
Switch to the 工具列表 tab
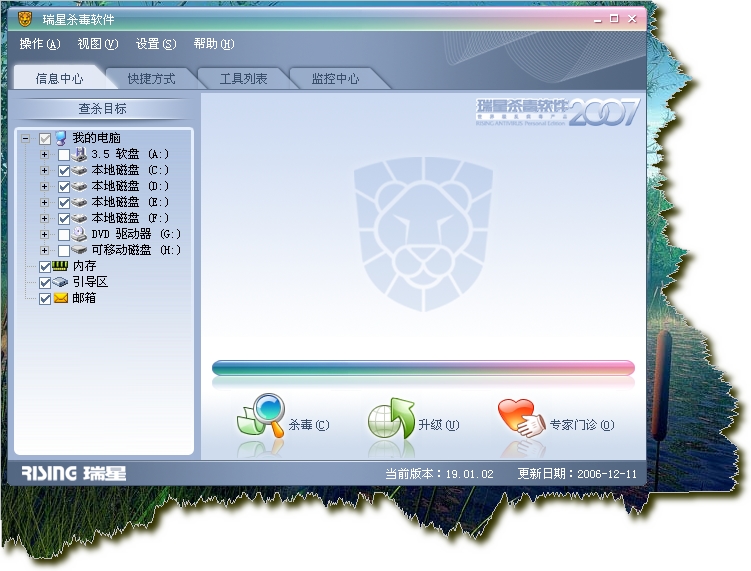point(243,78)
